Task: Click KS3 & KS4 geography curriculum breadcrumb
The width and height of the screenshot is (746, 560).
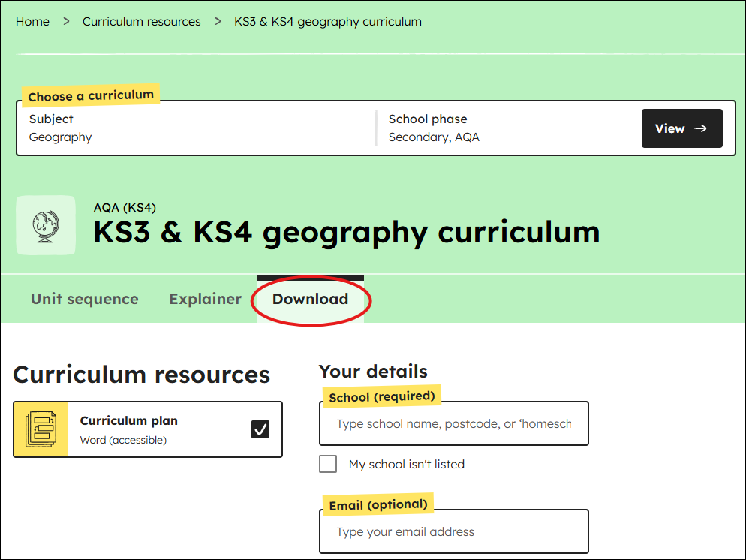Action: [328, 22]
